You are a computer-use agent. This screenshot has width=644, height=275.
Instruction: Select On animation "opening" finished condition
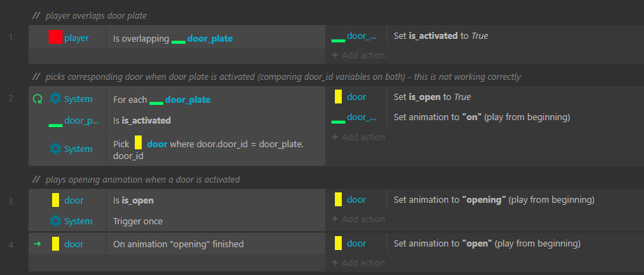point(179,244)
